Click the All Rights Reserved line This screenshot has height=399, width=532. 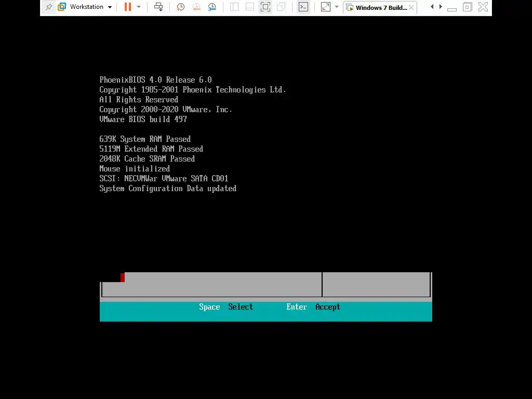(138, 99)
